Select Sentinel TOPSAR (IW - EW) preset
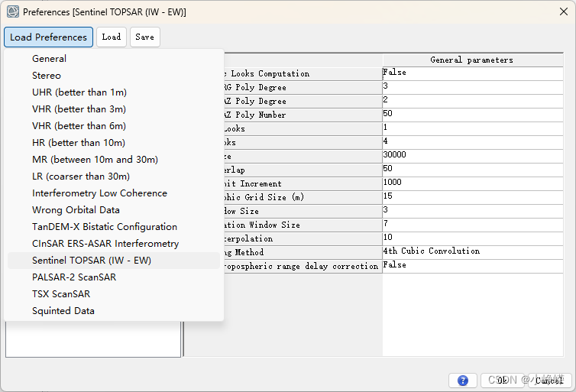The width and height of the screenshot is (576, 392). pyautogui.click(x=114, y=261)
